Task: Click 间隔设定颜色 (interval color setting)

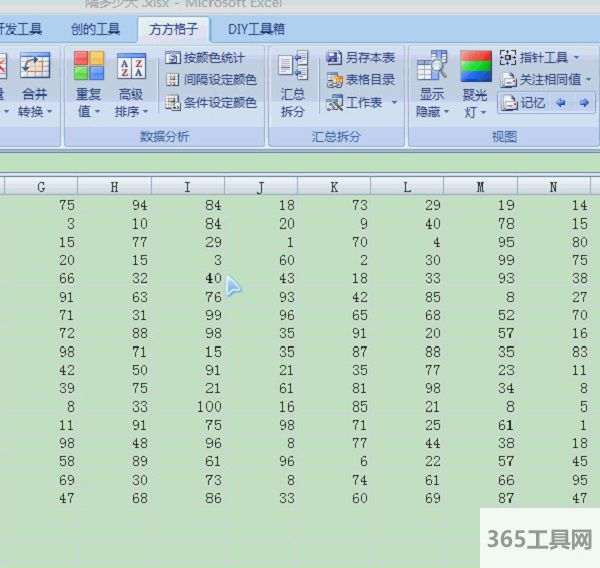Action: 210,80
